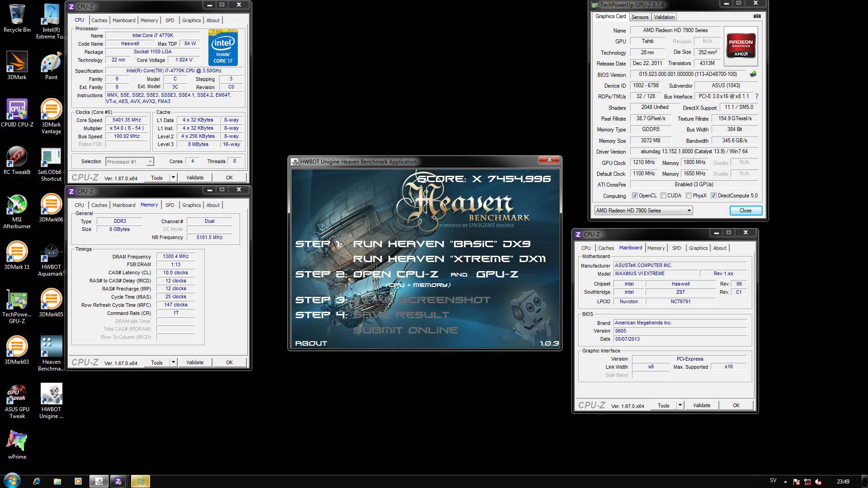Open Processor #1 selection dropdown
The width and height of the screenshot is (868, 488).
pos(130,161)
